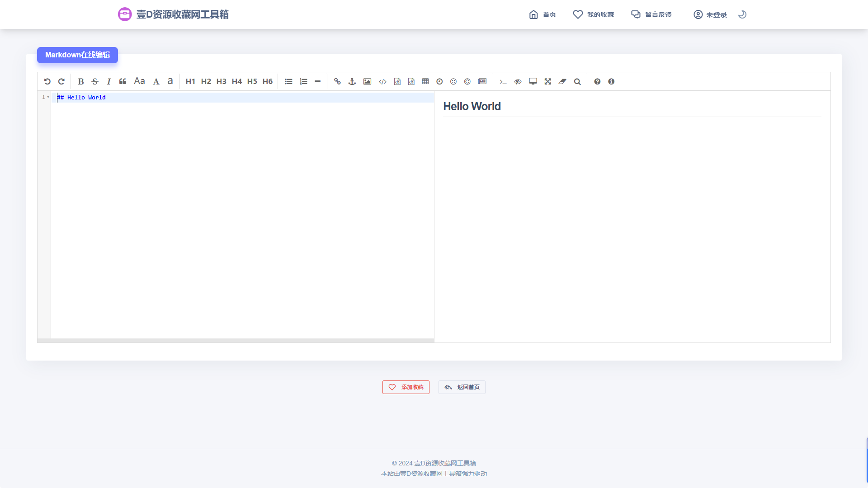
Task: Insert image icon
Action: click(367, 81)
